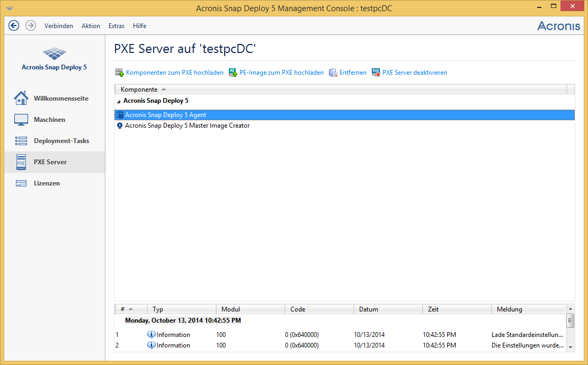
Task: Select Acronis Snap Deploy 5 Agent row
Action: click(344, 115)
